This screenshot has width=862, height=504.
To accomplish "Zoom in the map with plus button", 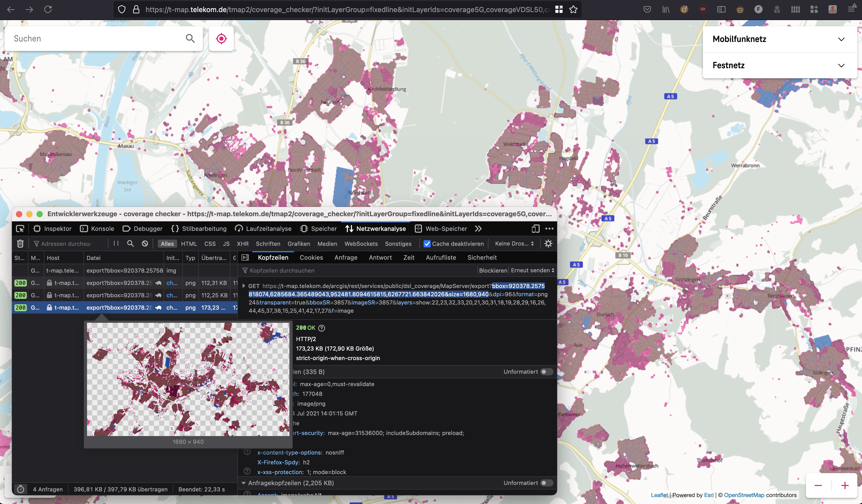I will pos(845,485).
